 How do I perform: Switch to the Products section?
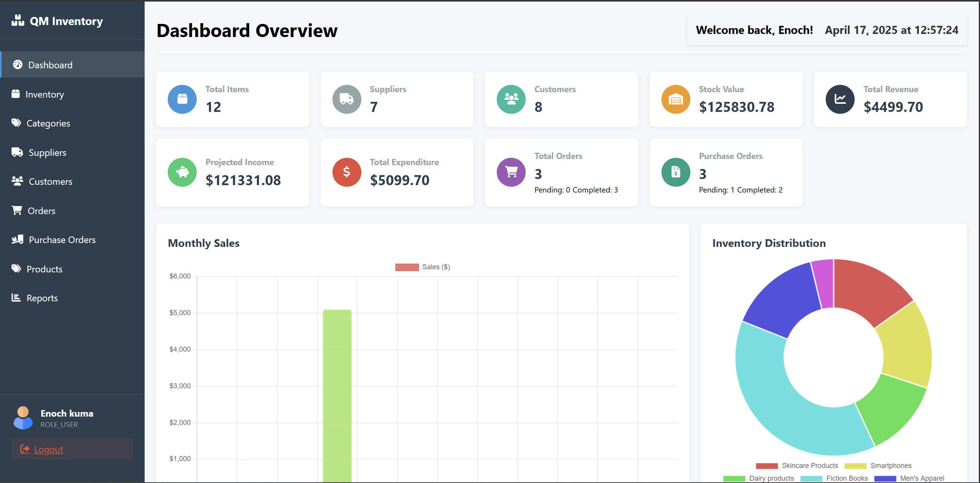pos(44,269)
